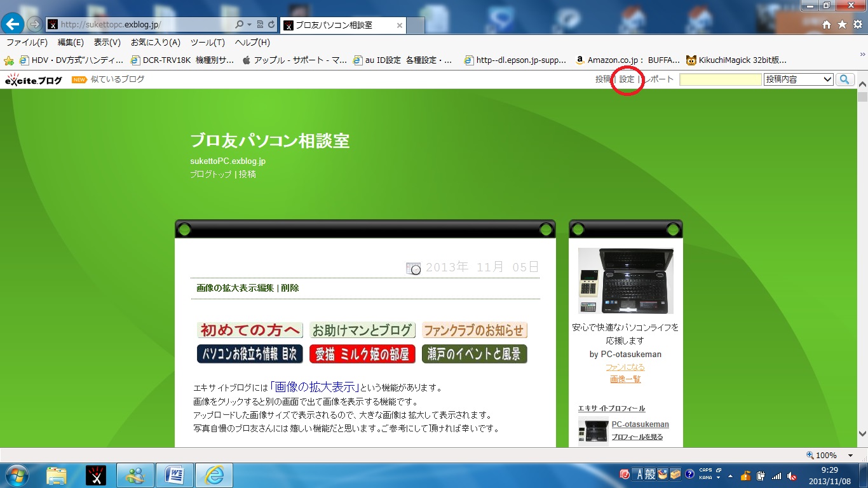Open Microsoft Word from the taskbar
868x488 pixels.
(x=174, y=475)
